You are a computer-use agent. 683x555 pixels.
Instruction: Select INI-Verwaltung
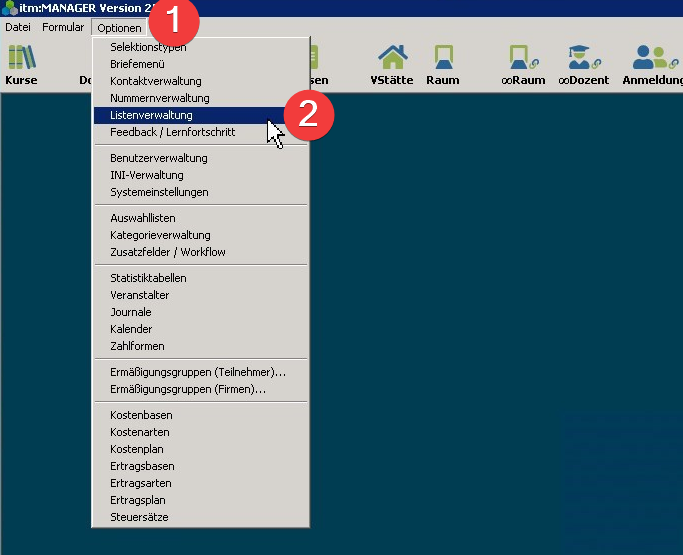201,175
